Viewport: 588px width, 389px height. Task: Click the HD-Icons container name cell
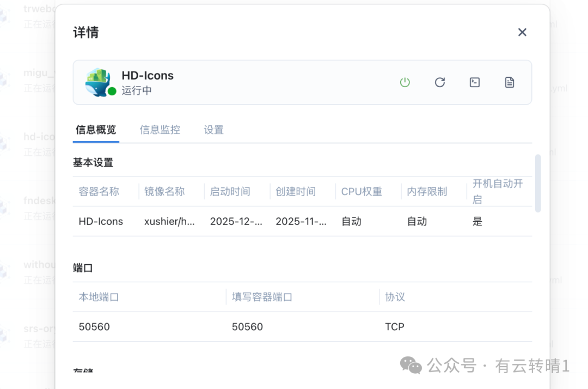pos(101,221)
